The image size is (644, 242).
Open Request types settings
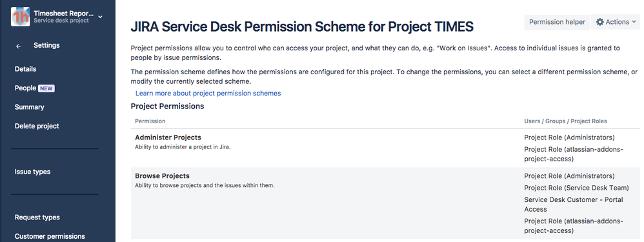click(x=37, y=217)
